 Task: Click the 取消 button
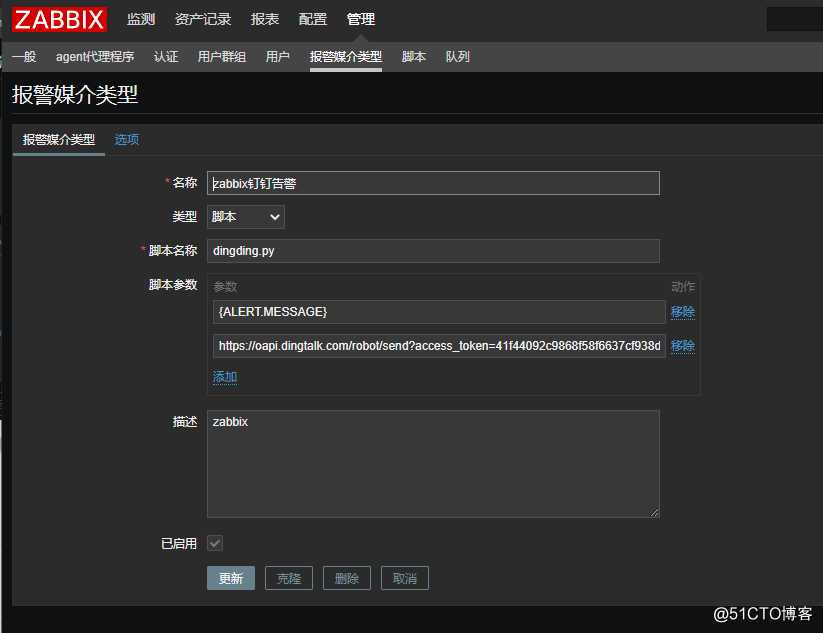click(x=405, y=578)
